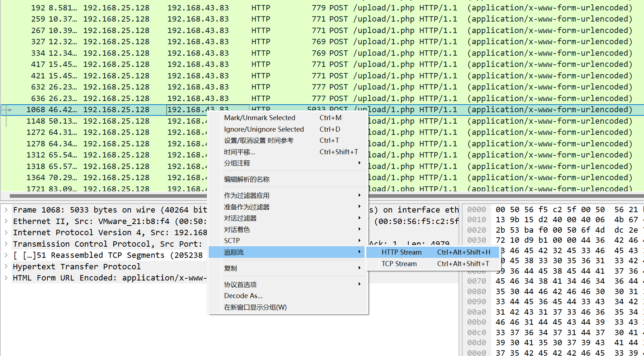Select 编辑解析的名称 menu entry
The height and width of the screenshot is (356, 644).
click(x=247, y=179)
